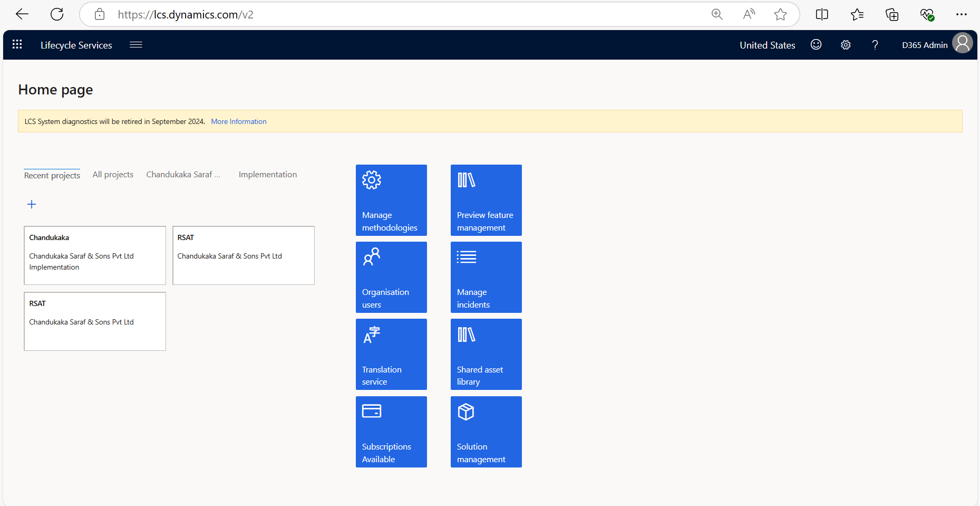Click the LCS System diagnostics retirement notice

tap(114, 121)
